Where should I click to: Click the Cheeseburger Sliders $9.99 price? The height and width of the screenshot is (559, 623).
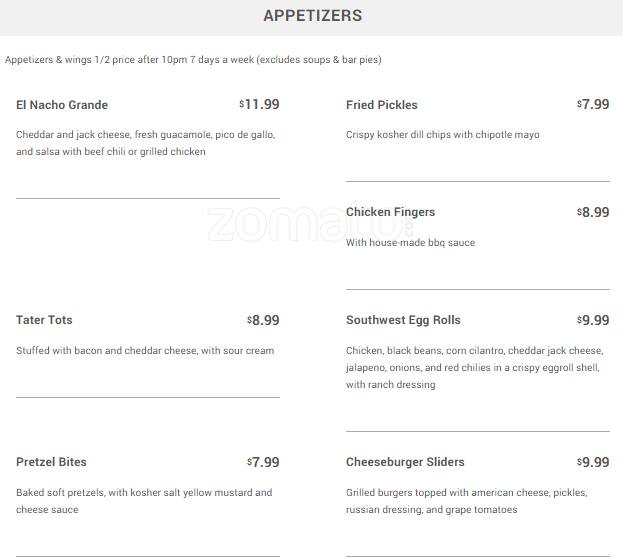coord(593,462)
